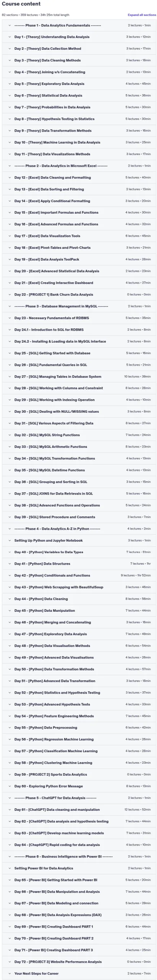
Task: Click chevron icon of Day 27 Managing Tables
Action: [10, 377]
